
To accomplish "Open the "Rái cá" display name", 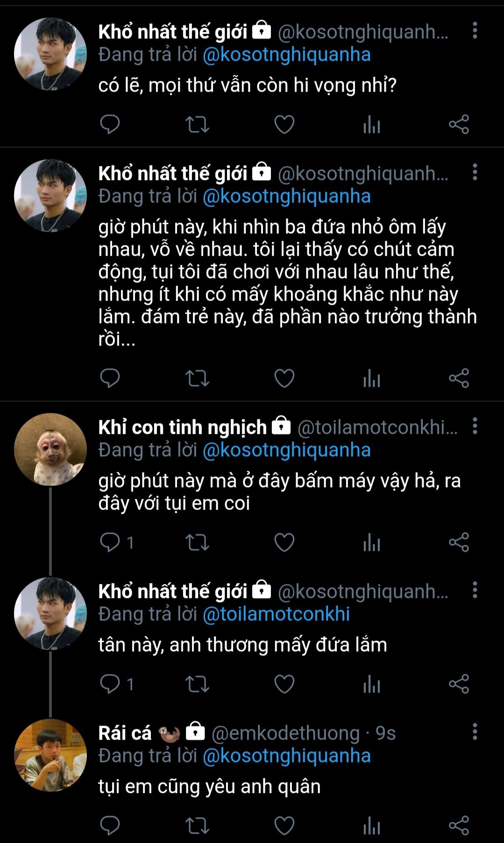I will point(125,733).
